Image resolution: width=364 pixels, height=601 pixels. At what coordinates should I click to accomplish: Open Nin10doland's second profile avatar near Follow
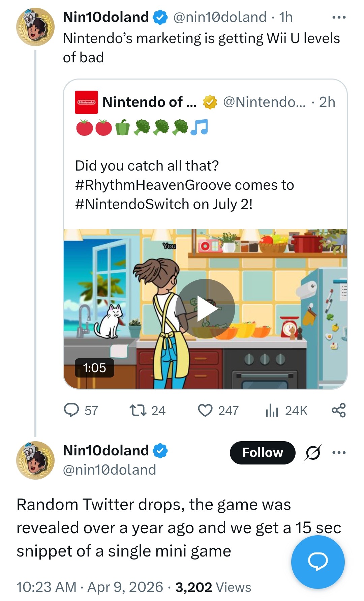click(35, 460)
